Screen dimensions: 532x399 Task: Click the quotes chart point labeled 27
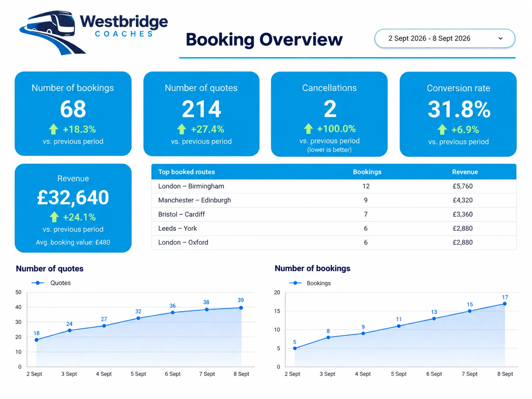104,326
